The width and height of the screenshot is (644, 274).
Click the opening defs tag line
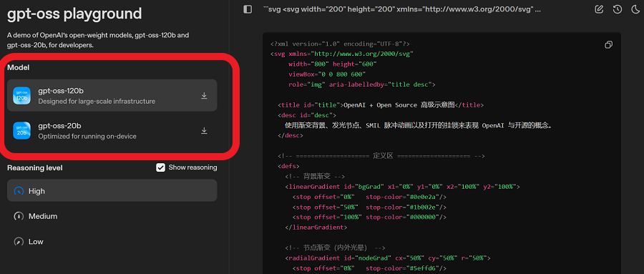pyautogui.click(x=288, y=167)
